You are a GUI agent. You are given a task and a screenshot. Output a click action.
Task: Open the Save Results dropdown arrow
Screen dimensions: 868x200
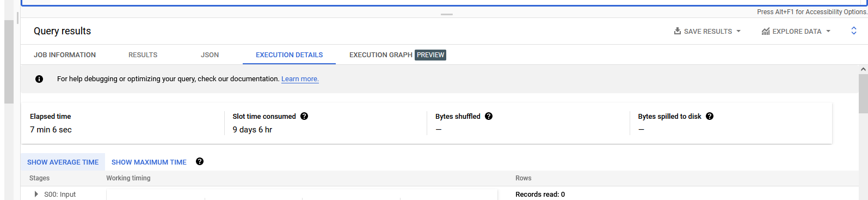tap(738, 31)
